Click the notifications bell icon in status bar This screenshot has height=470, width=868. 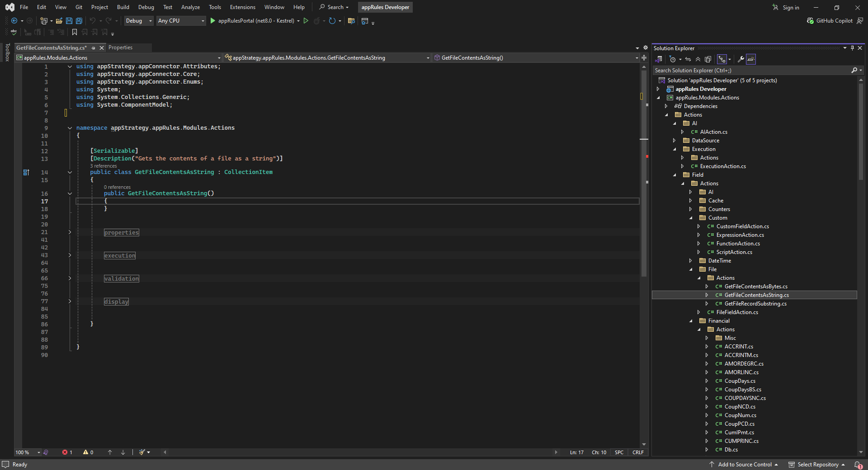pyautogui.click(x=858, y=465)
